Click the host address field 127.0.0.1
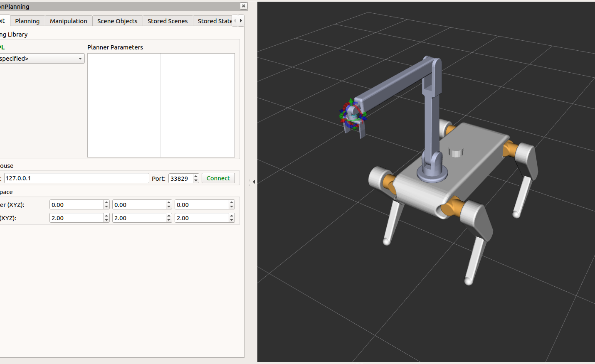 (76, 178)
